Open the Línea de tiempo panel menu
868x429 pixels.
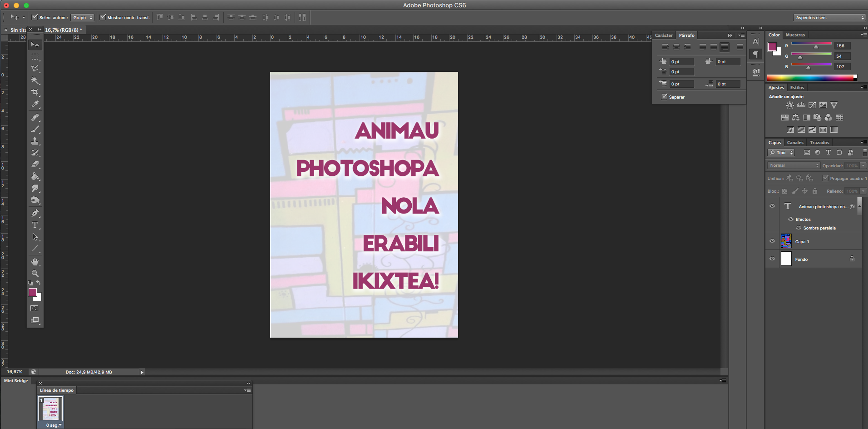247,390
